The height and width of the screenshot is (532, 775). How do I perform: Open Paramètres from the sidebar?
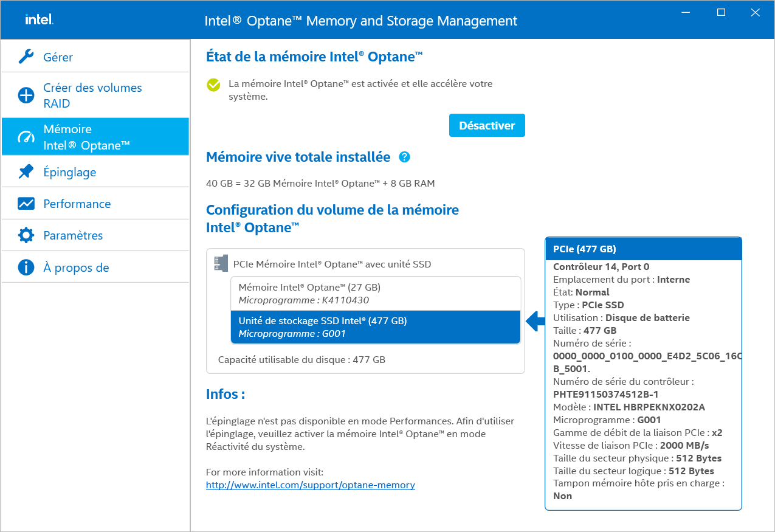point(73,235)
